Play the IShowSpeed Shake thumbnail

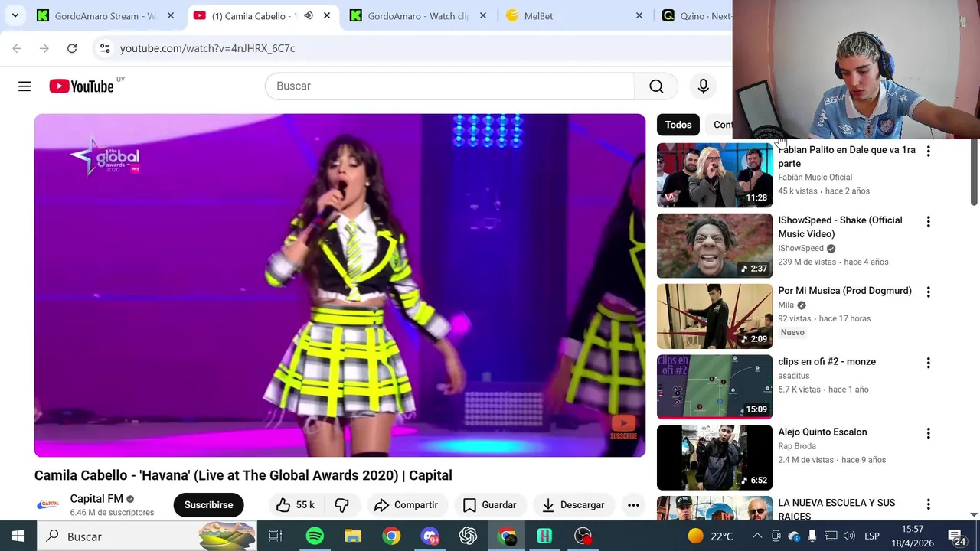tap(714, 246)
